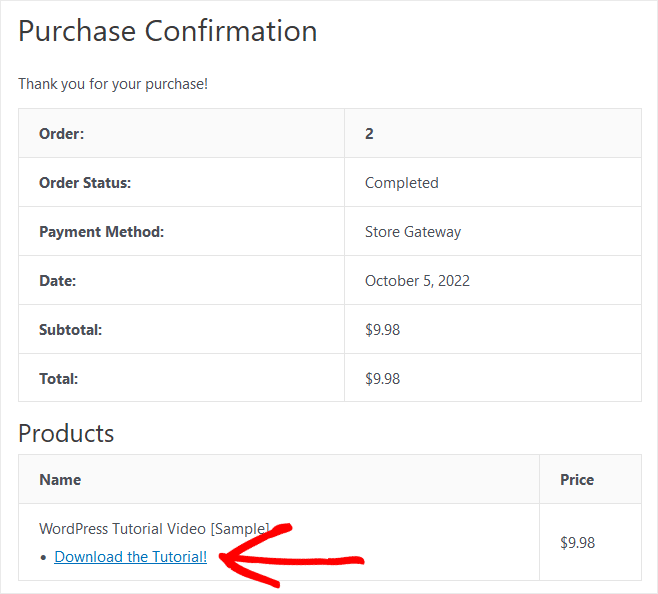Click the Subtotal: row label

coord(70,329)
